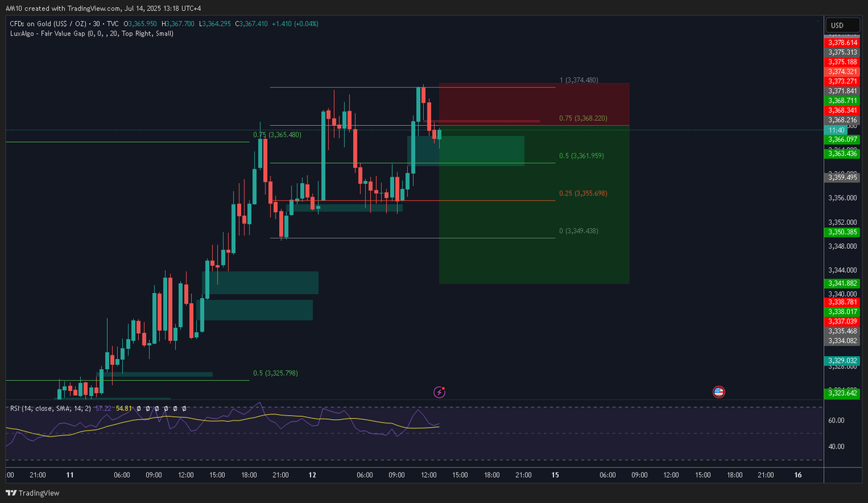Viewport: 868px width, 503px height.
Task: Click the 3,359.495 gray price label
Action: [843, 177]
